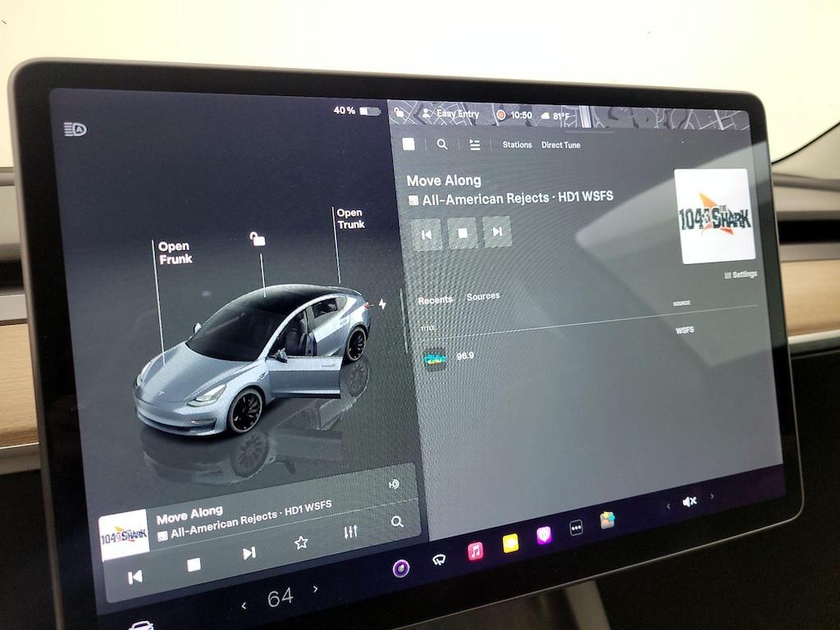The height and width of the screenshot is (630, 840).
Task: Open the equalizer sliders icon
Action: pyautogui.click(x=350, y=532)
